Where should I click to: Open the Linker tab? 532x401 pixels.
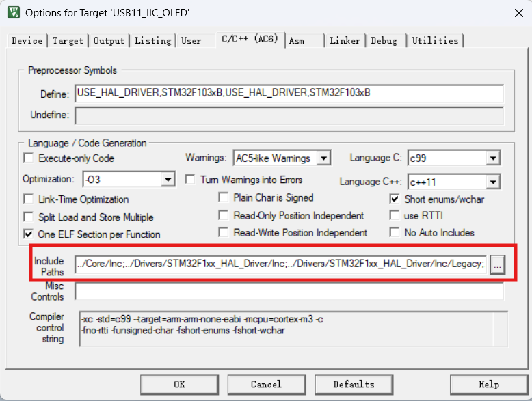[x=345, y=41]
